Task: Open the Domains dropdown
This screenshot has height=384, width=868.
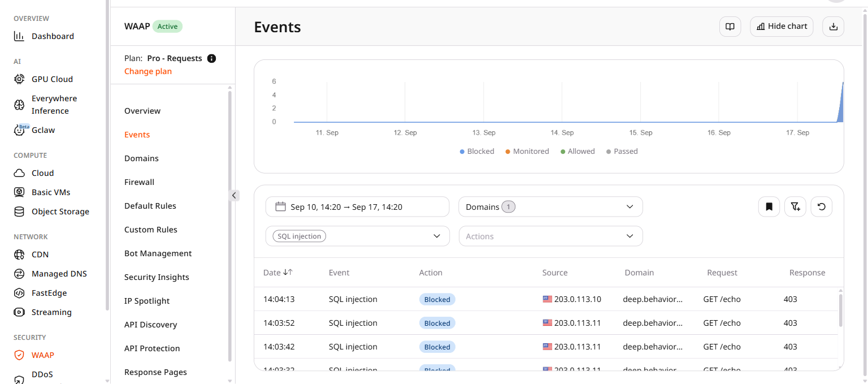Action: (x=550, y=206)
